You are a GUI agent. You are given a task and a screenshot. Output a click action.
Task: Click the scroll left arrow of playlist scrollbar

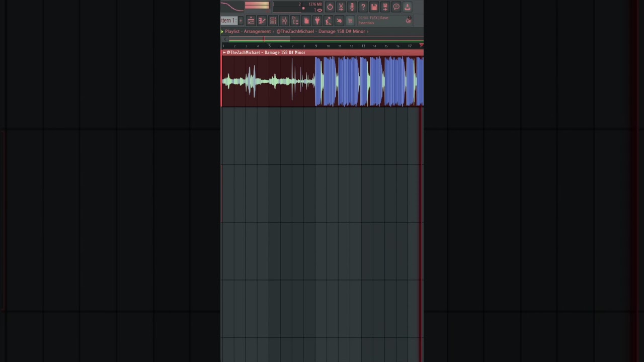tap(225, 39)
